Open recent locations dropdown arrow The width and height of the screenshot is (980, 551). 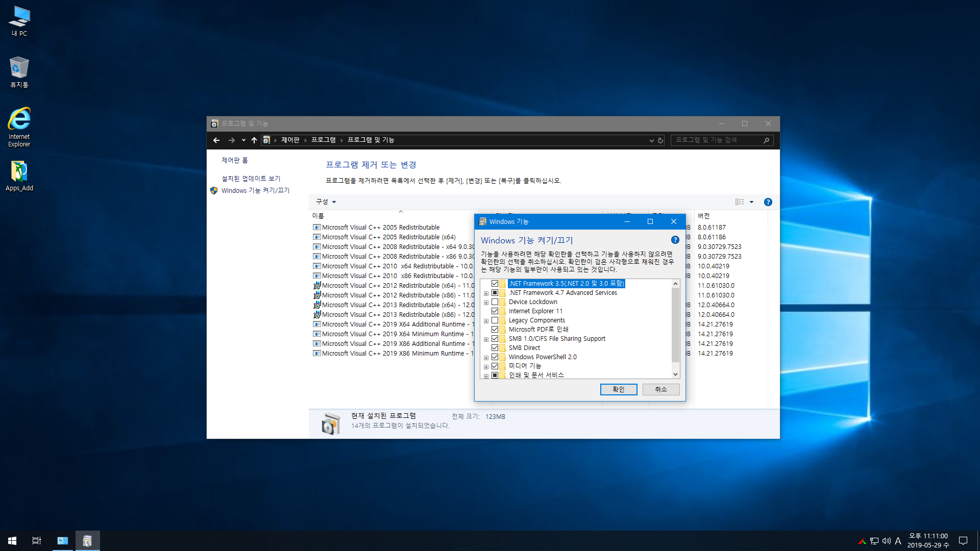(x=243, y=140)
